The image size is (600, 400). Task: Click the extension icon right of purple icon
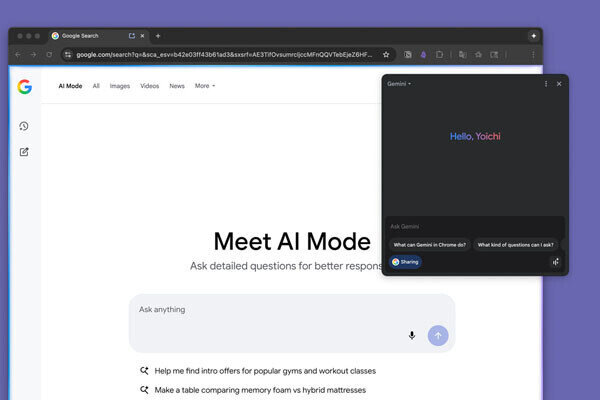point(439,55)
